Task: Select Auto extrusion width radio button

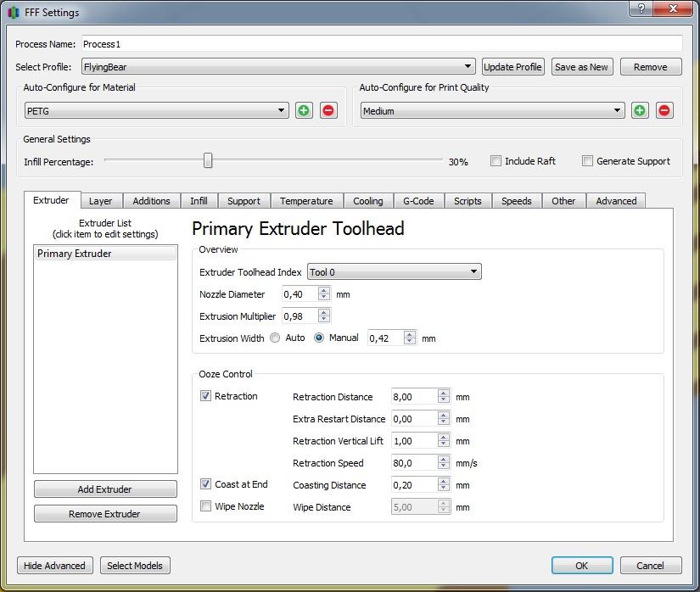Action: [x=275, y=338]
